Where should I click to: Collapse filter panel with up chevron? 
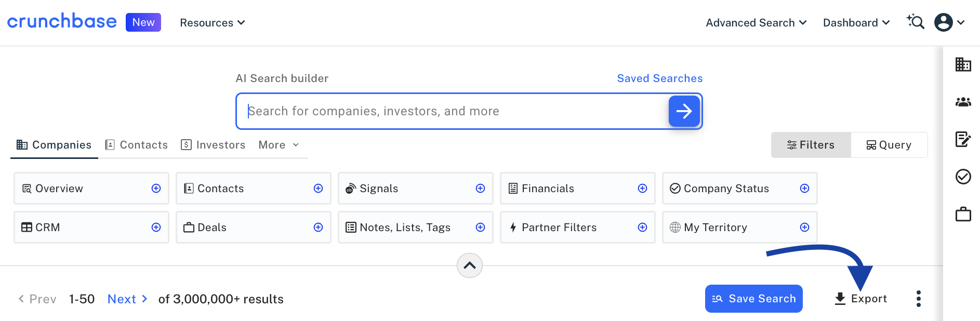(469, 265)
